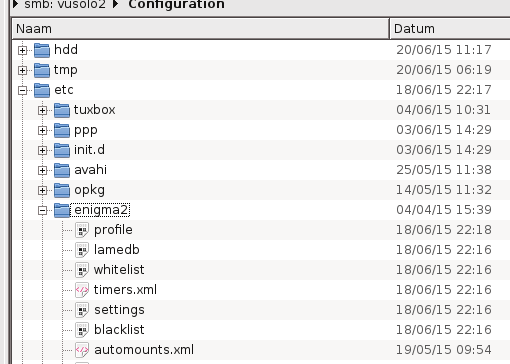Viewport: 510px width, 364px height.
Task: Collapse the etc folder tree node
Action: point(22,90)
